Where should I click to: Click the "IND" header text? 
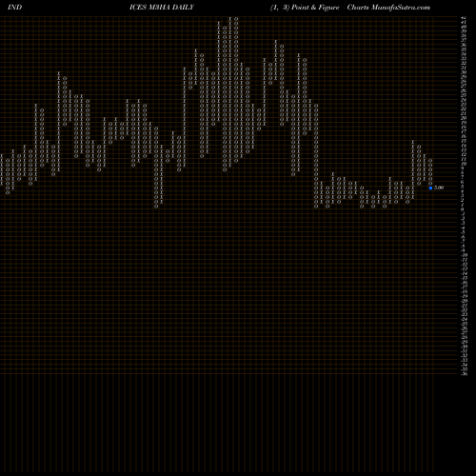coord(14,8)
